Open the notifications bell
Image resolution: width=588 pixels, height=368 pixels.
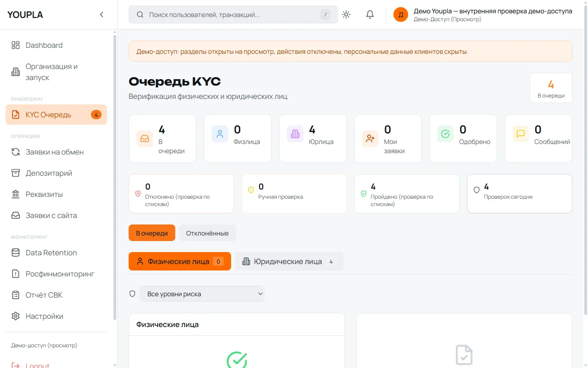[x=370, y=15]
